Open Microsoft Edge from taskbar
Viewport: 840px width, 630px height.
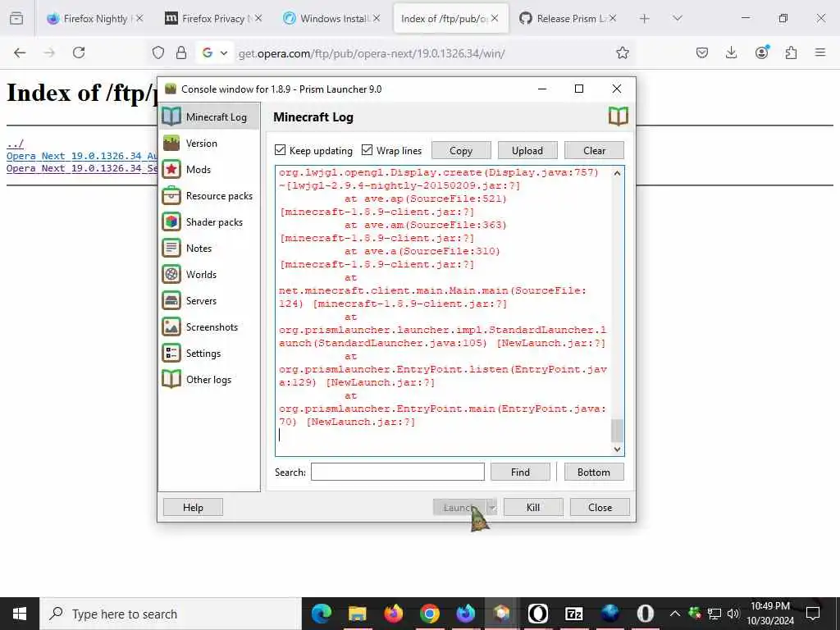322,614
